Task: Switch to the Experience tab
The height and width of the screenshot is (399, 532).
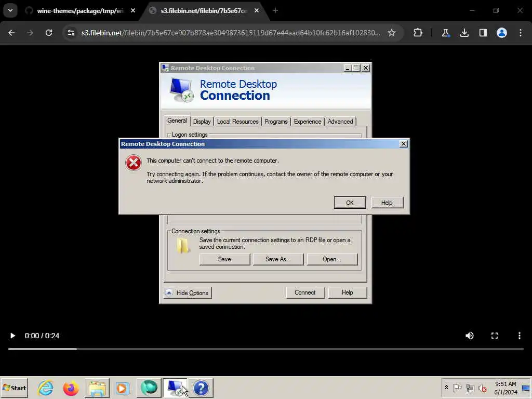Action: click(x=308, y=122)
